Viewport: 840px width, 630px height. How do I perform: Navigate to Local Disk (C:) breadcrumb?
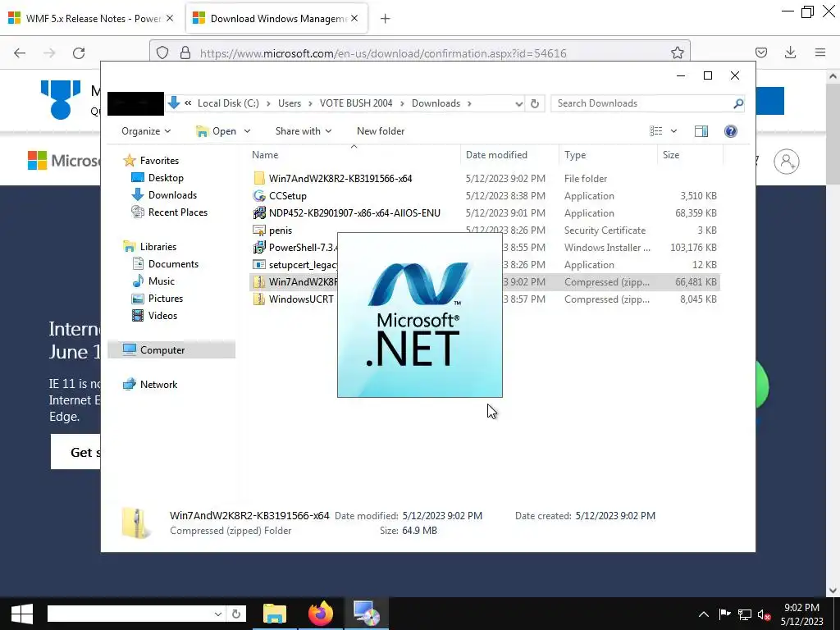[228, 103]
